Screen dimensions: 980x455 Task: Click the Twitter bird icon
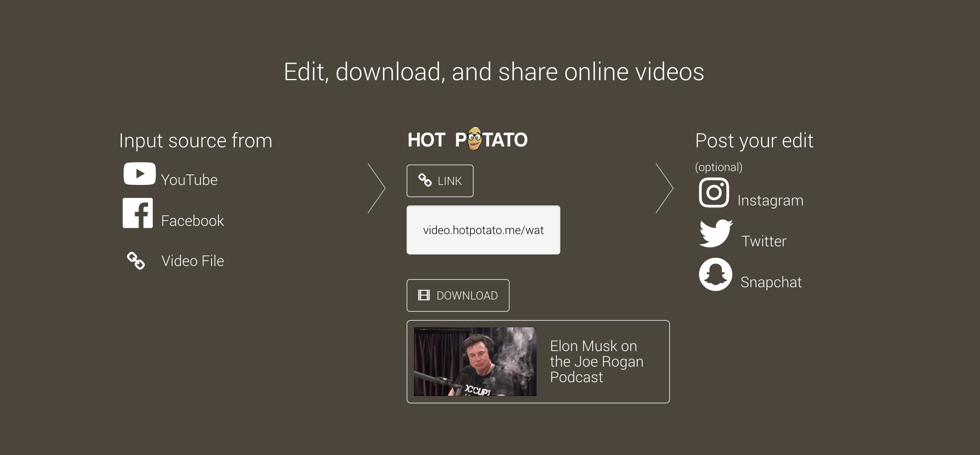716,233
